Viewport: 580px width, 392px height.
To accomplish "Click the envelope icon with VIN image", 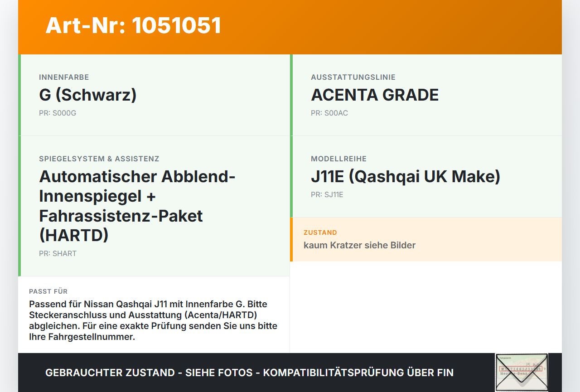I will click(x=522, y=372).
